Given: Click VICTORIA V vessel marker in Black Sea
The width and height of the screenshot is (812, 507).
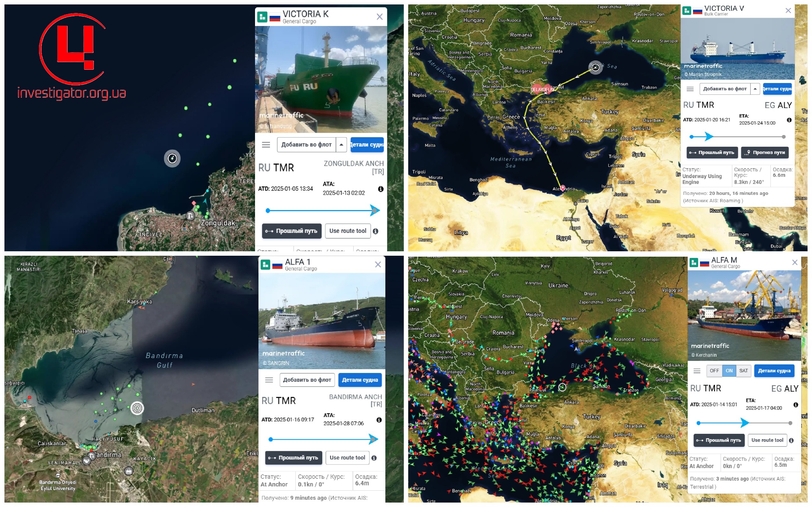Looking at the screenshot, I should [x=595, y=68].
